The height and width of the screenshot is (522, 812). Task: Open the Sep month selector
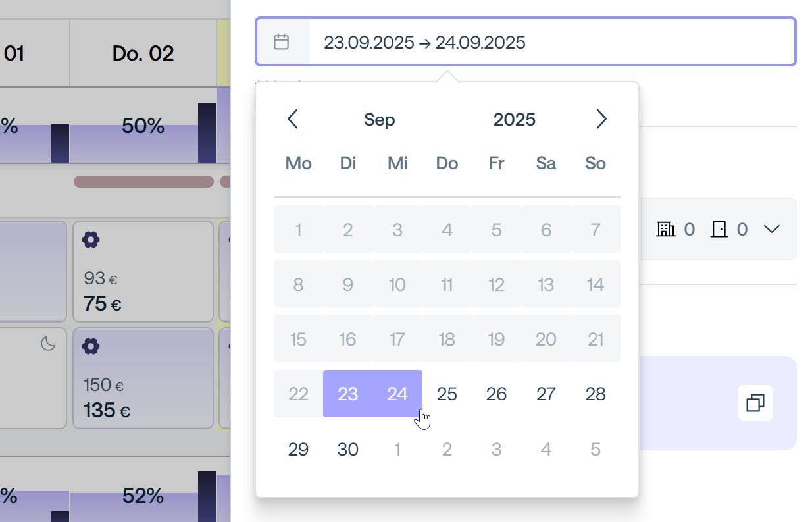pos(380,120)
